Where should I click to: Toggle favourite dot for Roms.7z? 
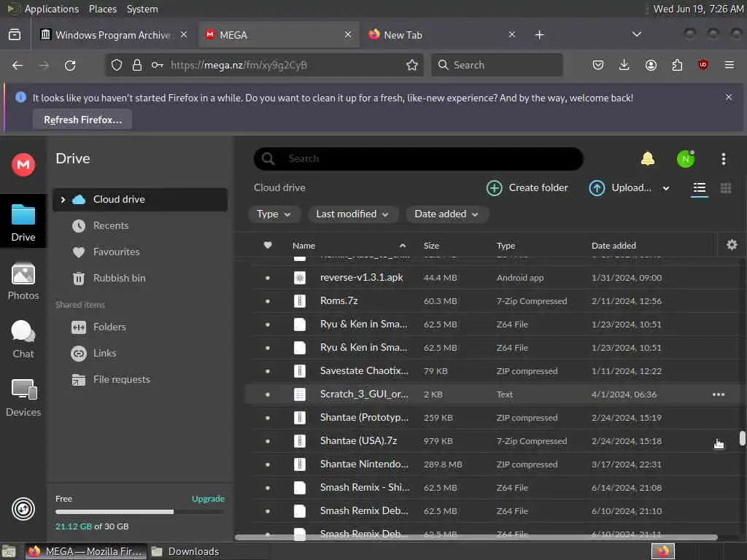click(x=268, y=301)
